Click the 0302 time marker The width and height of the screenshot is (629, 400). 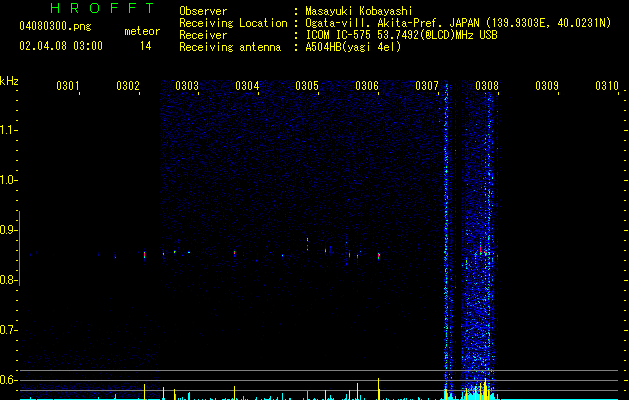tap(128, 85)
